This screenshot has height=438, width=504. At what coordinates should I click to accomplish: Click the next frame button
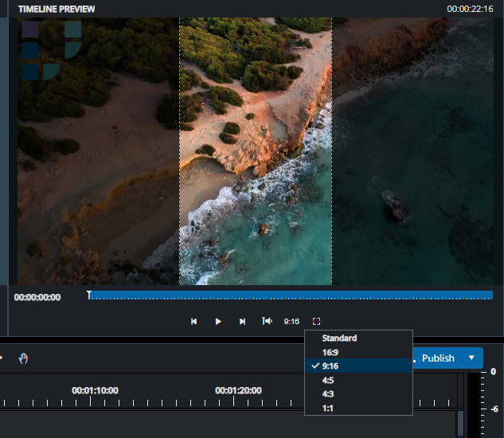pos(242,321)
